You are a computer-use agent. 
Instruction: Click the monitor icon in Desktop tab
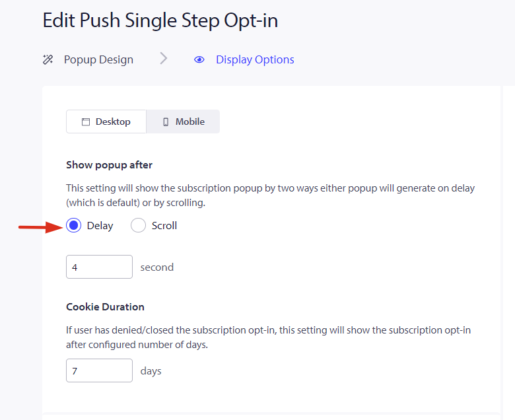[85, 122]
